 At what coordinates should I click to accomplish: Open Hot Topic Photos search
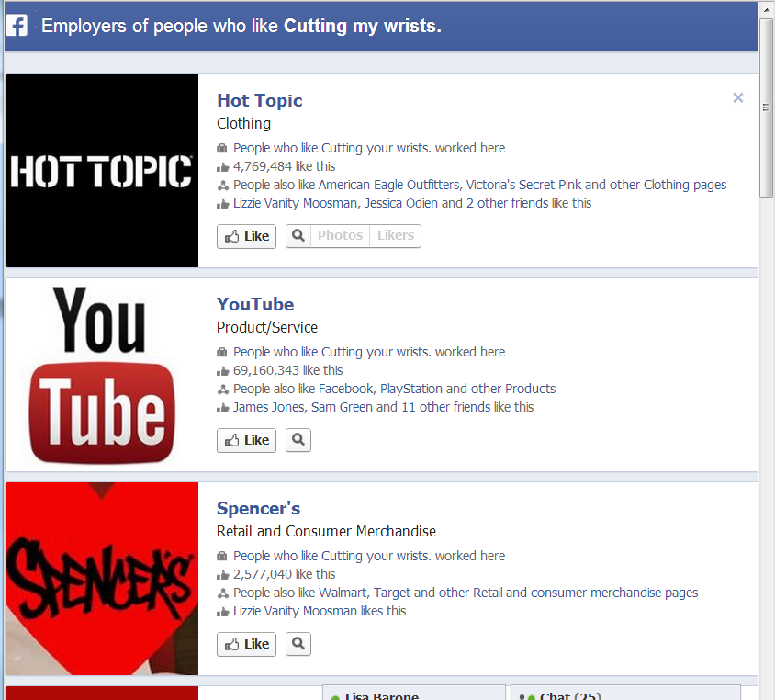tap(340, 236)
